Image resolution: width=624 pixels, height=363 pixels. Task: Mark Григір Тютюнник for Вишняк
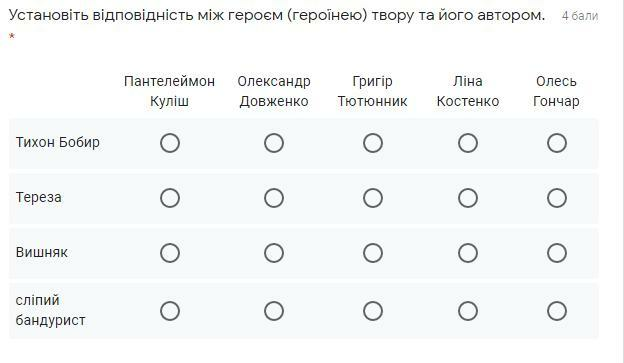coord(373,253)
